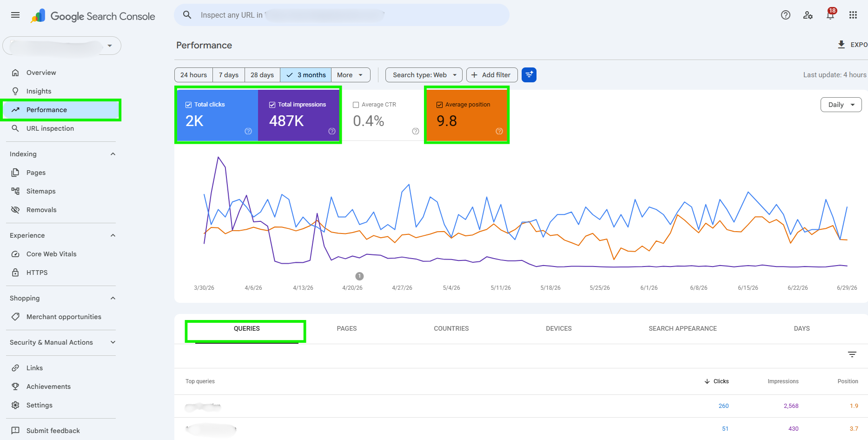Click the 430 impressions value
The width and height of the screenshot is (868, 440).
point(793,429)
